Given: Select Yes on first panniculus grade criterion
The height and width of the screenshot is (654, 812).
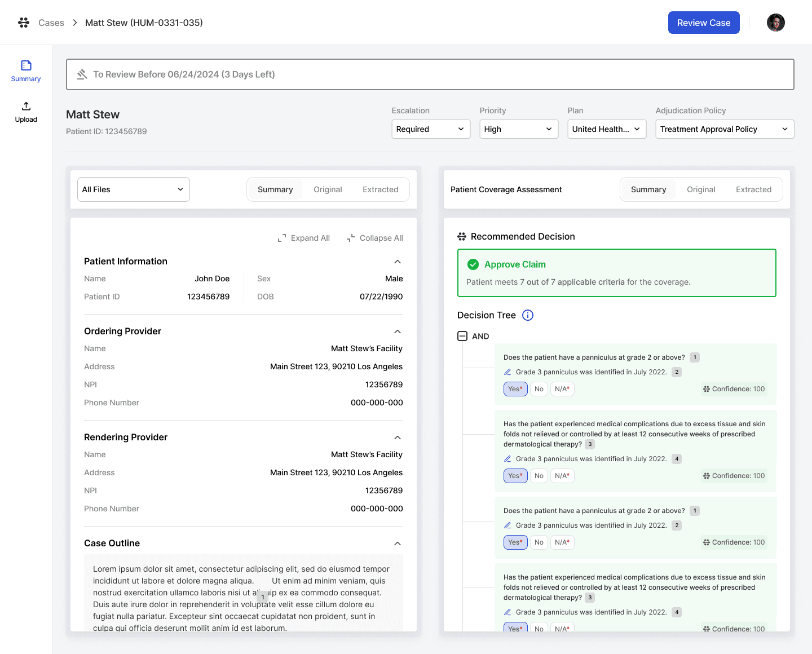Looking at the screenshot, I should 515,389.
